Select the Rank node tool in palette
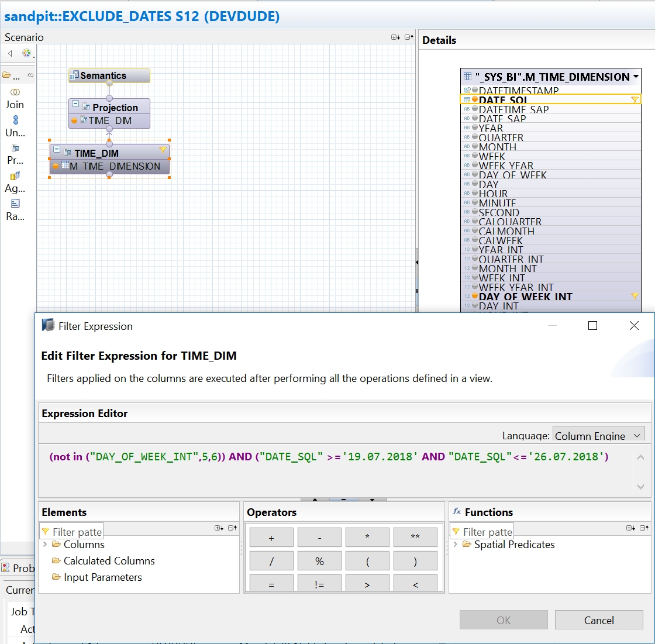This screenshot has width=655, height=644. (x=15, y=210)
